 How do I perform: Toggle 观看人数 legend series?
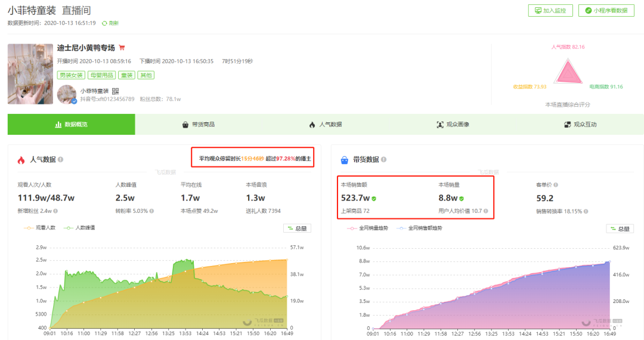(x=40, y=227)
